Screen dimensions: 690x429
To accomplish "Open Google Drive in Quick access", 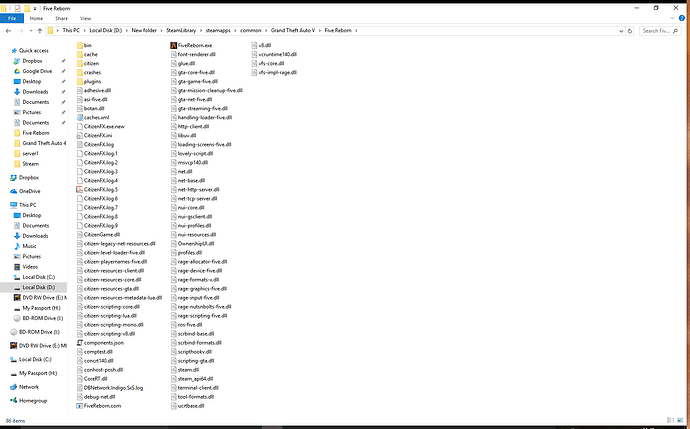I will tap(37, 71).
